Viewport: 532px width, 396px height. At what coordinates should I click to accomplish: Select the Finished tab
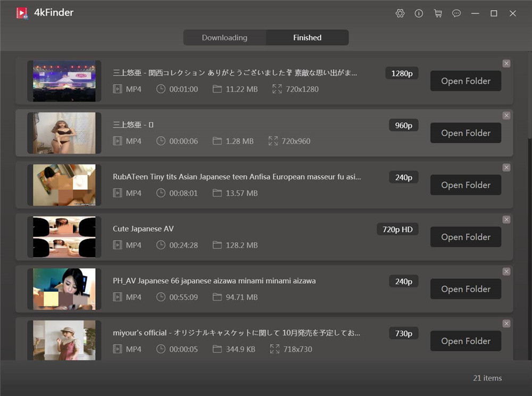click(x=307, y=38)
